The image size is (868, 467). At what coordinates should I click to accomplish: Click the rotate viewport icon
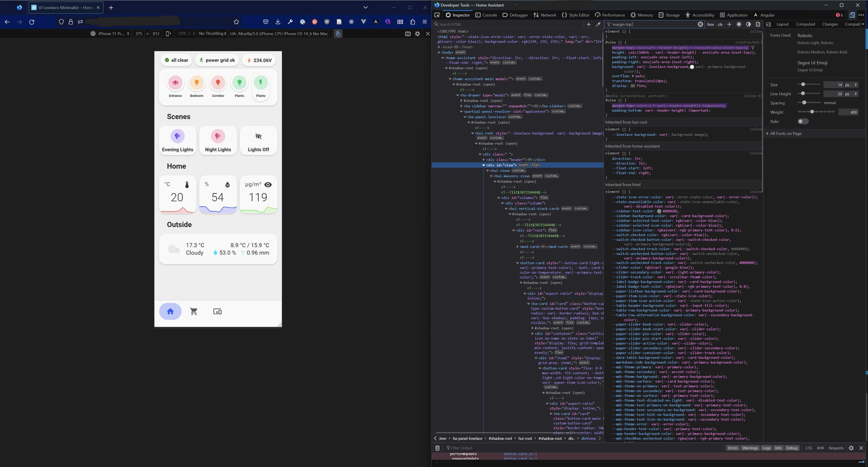pos(168,33)
